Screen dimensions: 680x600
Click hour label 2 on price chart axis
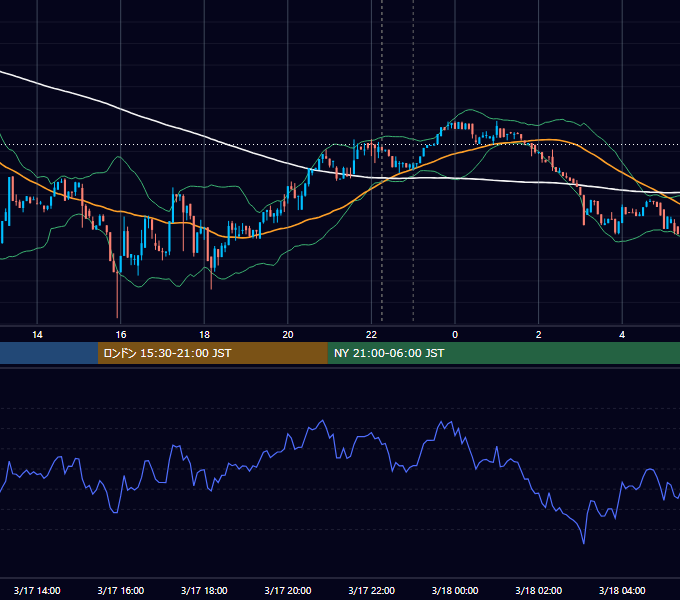[x=539, y=335]
